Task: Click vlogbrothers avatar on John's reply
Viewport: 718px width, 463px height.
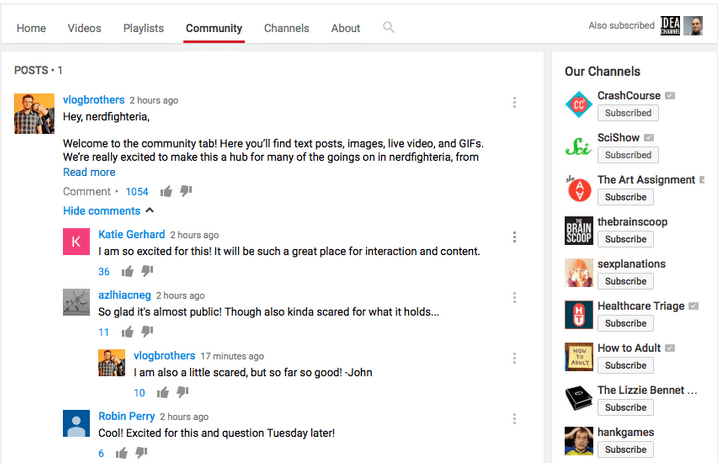Action: (x=112, y=363)
